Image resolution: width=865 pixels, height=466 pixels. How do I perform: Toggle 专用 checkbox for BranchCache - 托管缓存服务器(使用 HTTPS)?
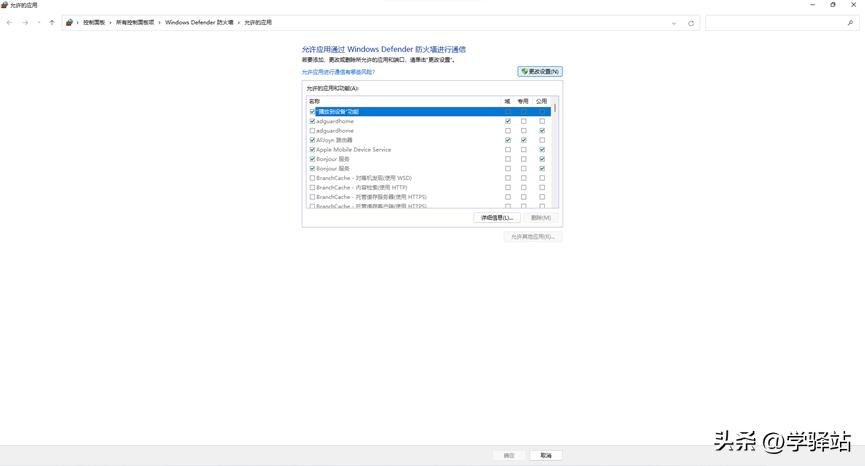[524, 197]
